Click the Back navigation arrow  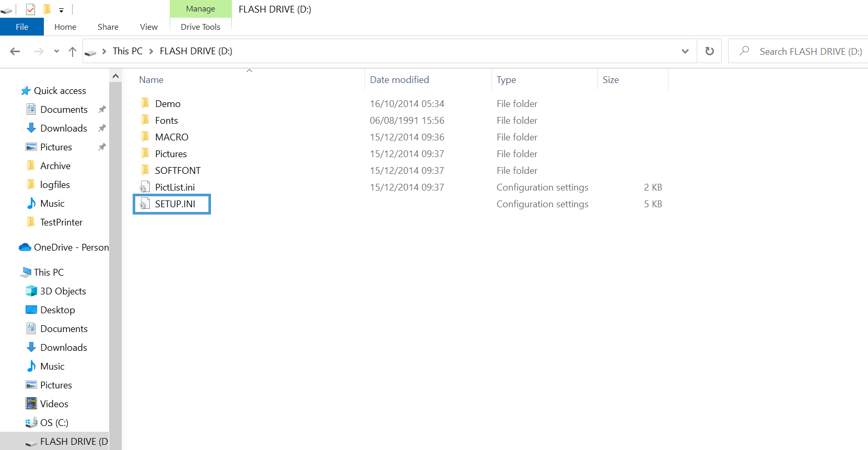pyautogui.click(x=15, y=51)
